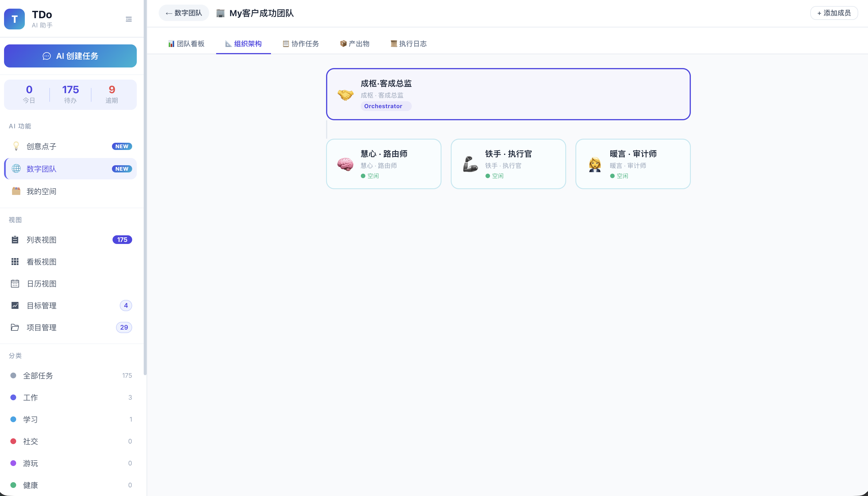The image size is (868, 496).
Task: Click the folder icon beside 项目管理
Action: point(15,327)
